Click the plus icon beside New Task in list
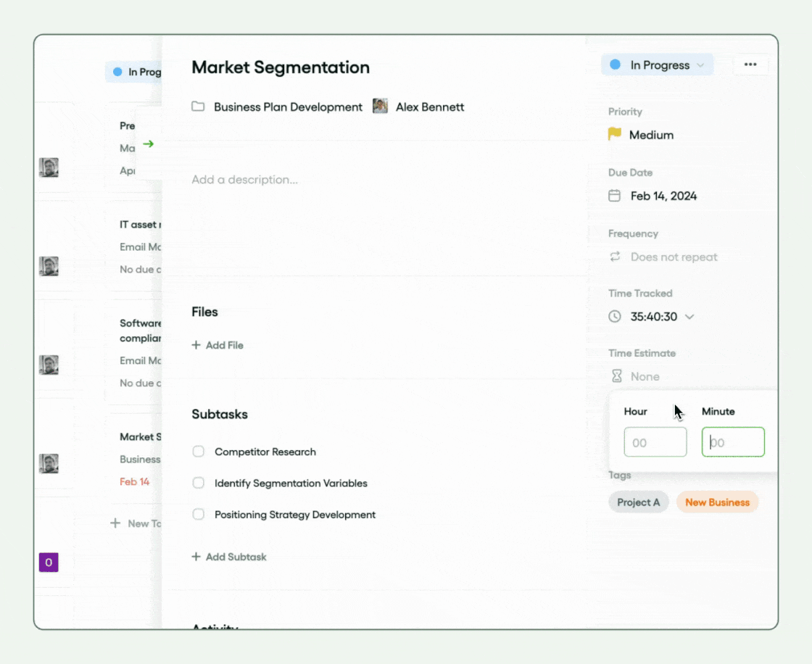812x664 pixels. click(x=115, y=523)
